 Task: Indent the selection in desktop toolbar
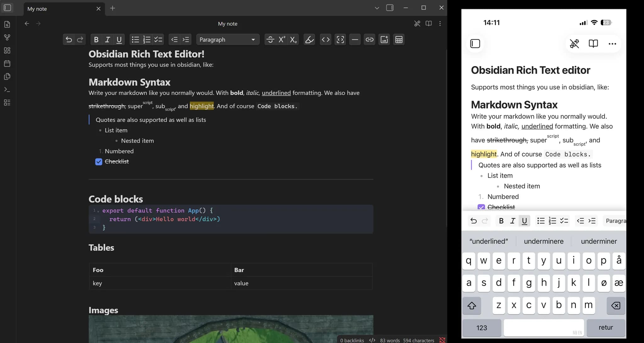pos(186,40)
